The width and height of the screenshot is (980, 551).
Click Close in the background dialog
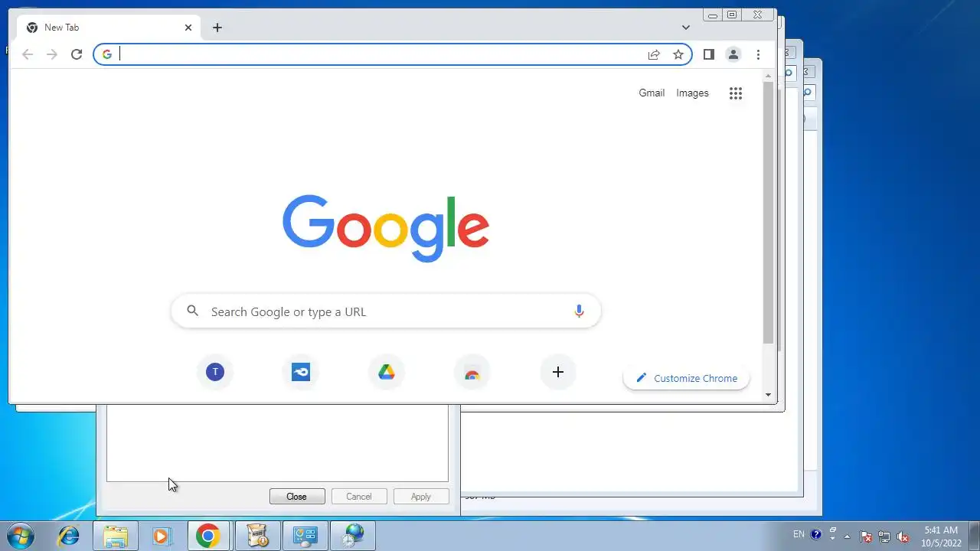pos(297,497)
